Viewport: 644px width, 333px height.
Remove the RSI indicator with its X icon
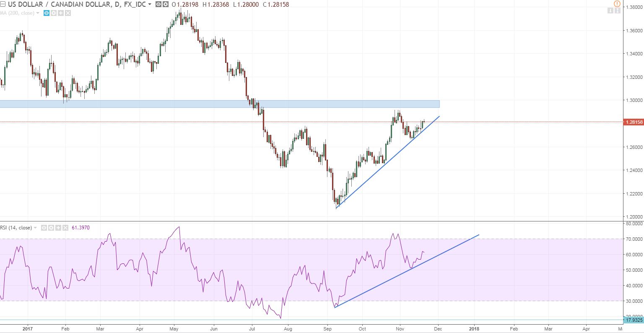[x=65, y=228]
